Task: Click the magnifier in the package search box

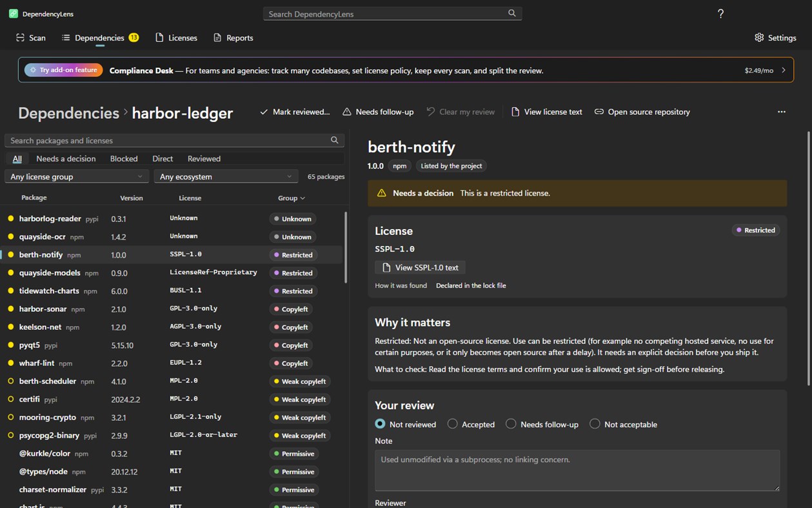Action: [x=335, y=140]
